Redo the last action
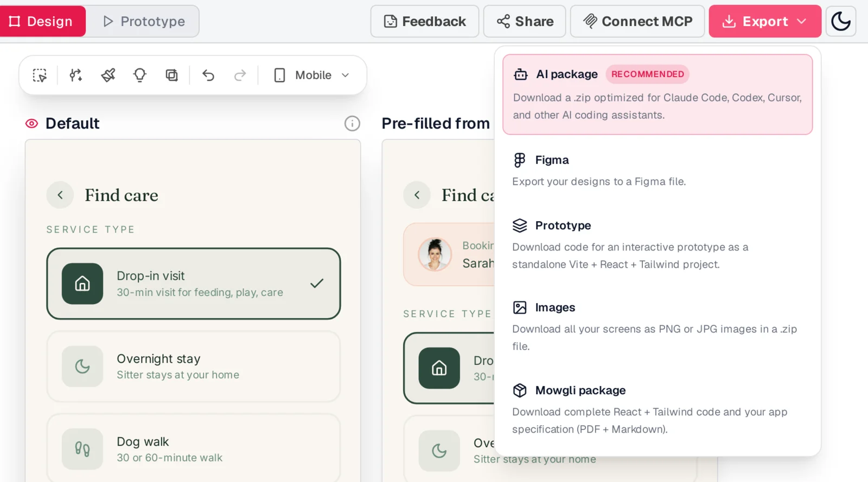This screenshot has height=482, width=868. (240, 75)
